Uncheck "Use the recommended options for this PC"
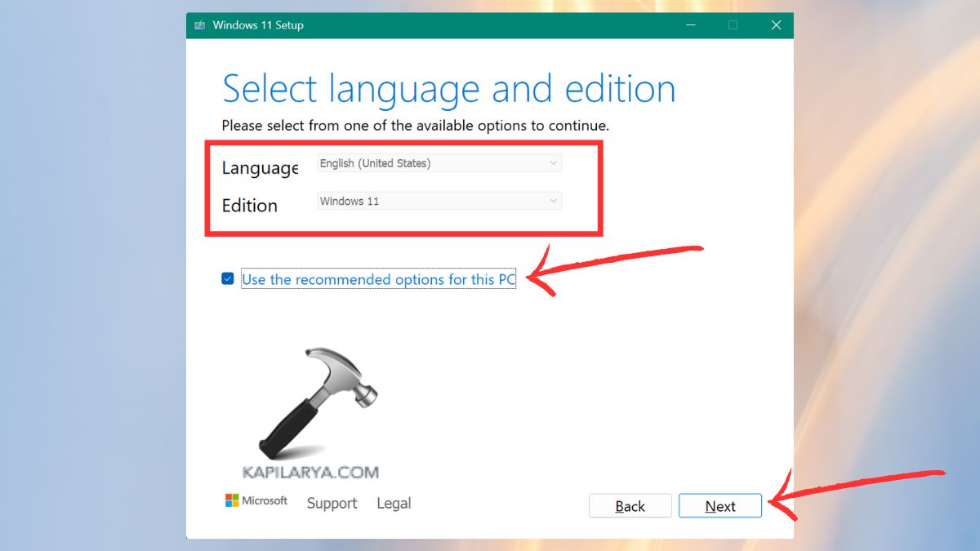Image resolution: width=980 pixels, height=551 pixels. [x=227, y=278]
